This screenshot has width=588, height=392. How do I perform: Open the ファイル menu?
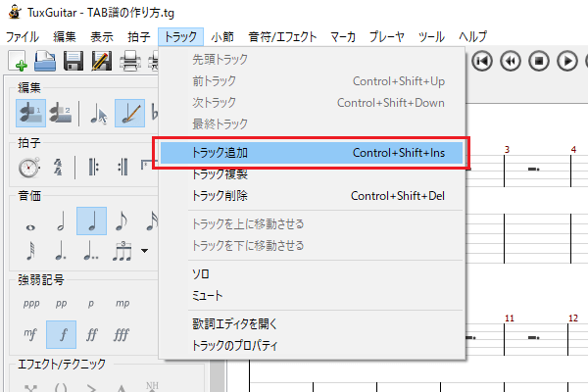tap(23, 37)
